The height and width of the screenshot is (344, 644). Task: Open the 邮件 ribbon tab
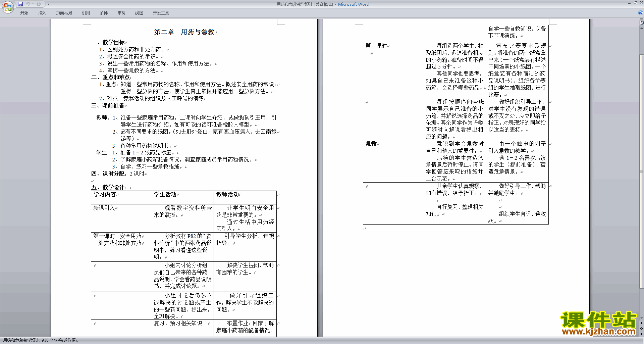tap(104, 13)
